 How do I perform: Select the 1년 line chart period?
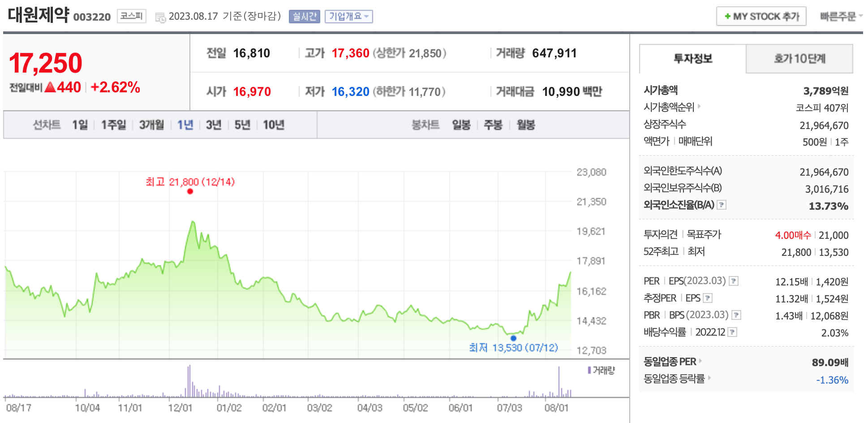point(185,125)
